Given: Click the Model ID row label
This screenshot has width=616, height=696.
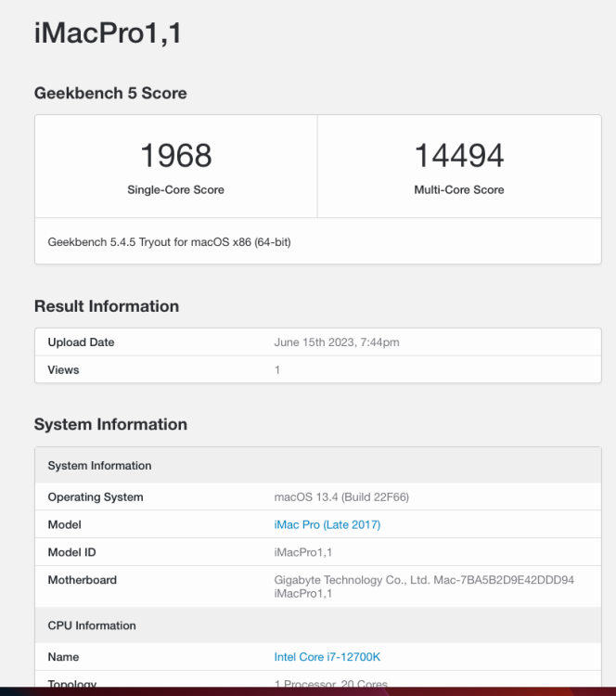Looking at the screenshot, I should 71,552.
